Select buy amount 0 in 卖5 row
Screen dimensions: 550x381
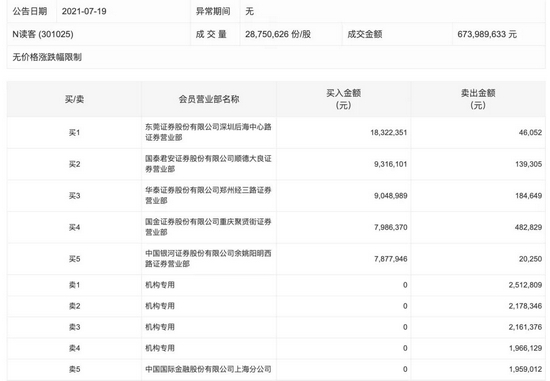[x=405, y=369]
